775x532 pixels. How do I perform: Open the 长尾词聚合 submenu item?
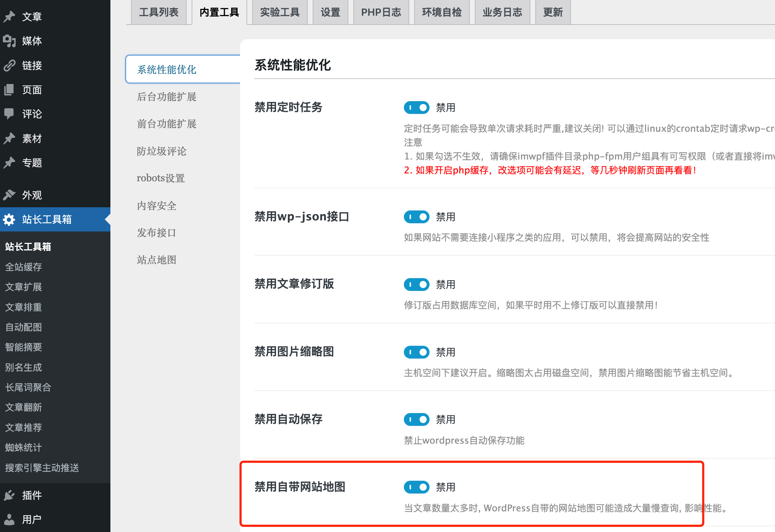coord(28,387)
